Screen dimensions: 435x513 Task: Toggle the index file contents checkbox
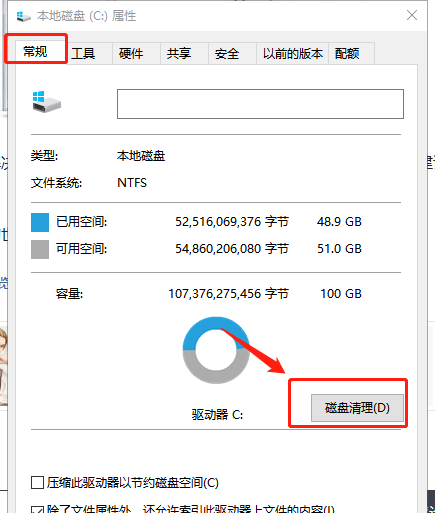[37, 509]
